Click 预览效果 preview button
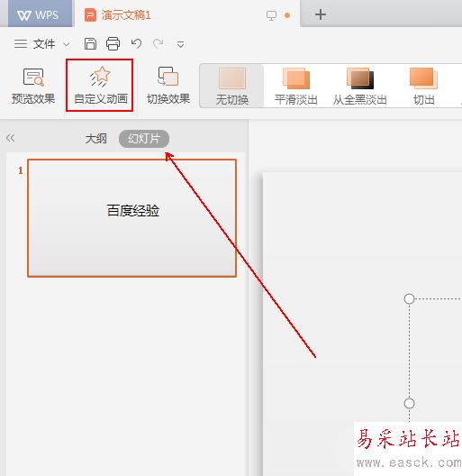 tap(33, 87)
